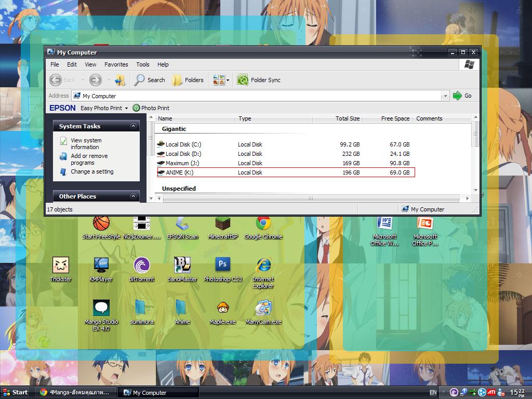532x399 pixels.
Task: Click the green Go button
Action: [x=462, y=96]
